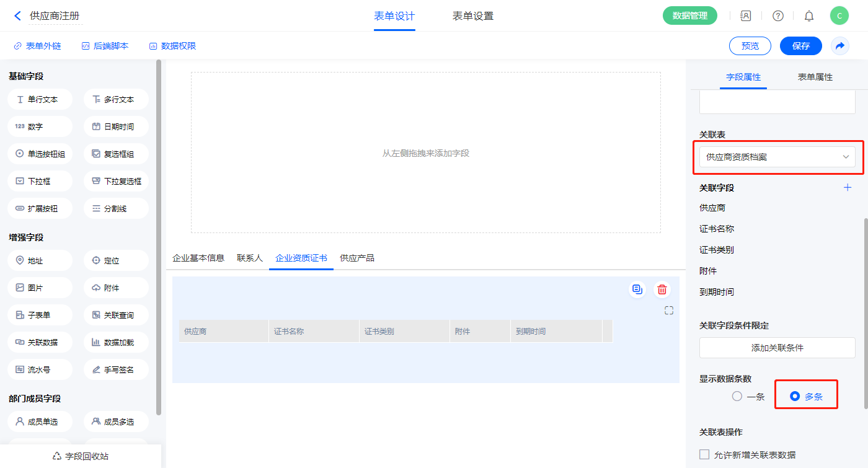This screenshot has height=468, width=868.
Task: Open 字段回收站 at bottom left
Action: click(x=81, y=456)
